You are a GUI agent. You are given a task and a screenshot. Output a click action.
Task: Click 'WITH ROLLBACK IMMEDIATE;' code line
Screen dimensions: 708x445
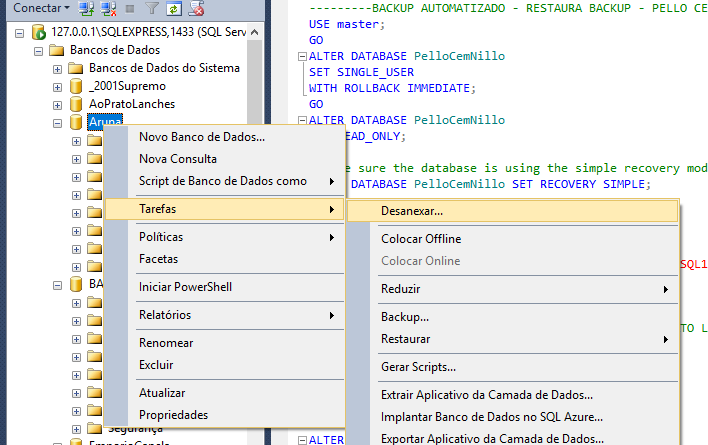click(x=392, y=88)
